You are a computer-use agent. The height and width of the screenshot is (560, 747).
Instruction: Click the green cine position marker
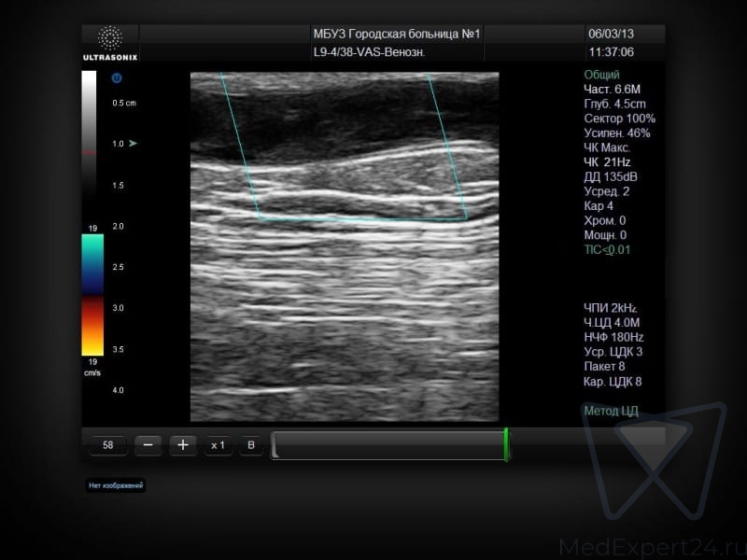point(506,445)
